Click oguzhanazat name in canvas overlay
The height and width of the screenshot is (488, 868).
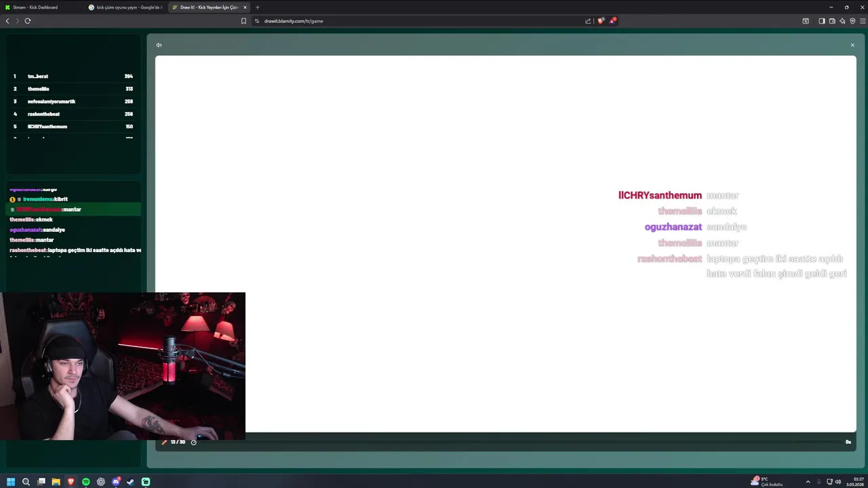[x=673, y=227]
